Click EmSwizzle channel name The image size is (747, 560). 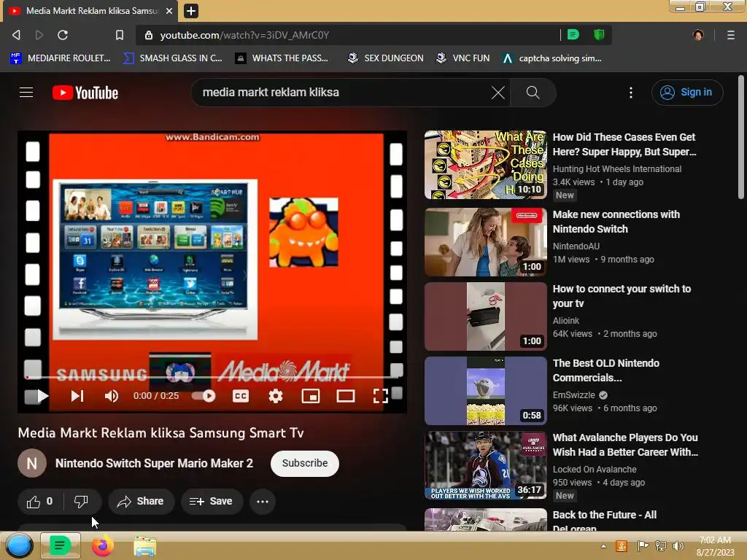click(573, 394)
